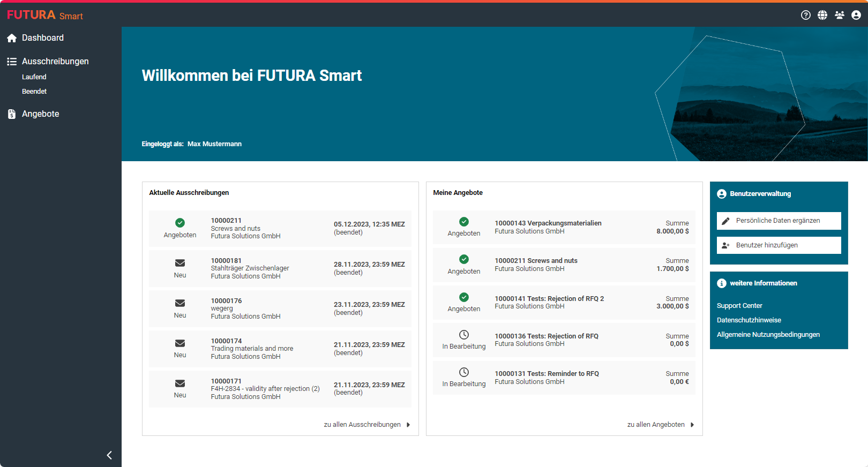Open Allgemeine Nutzungsbedingungen link
This screenshot has width=868, height=467.
click(768, 335)
